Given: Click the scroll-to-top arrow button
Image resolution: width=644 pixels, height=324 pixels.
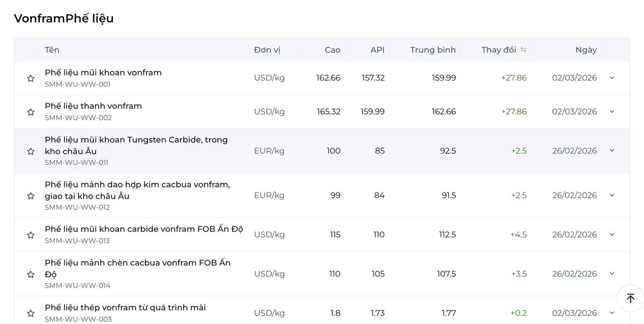Looking at the screenshot, I should point(630,298).
